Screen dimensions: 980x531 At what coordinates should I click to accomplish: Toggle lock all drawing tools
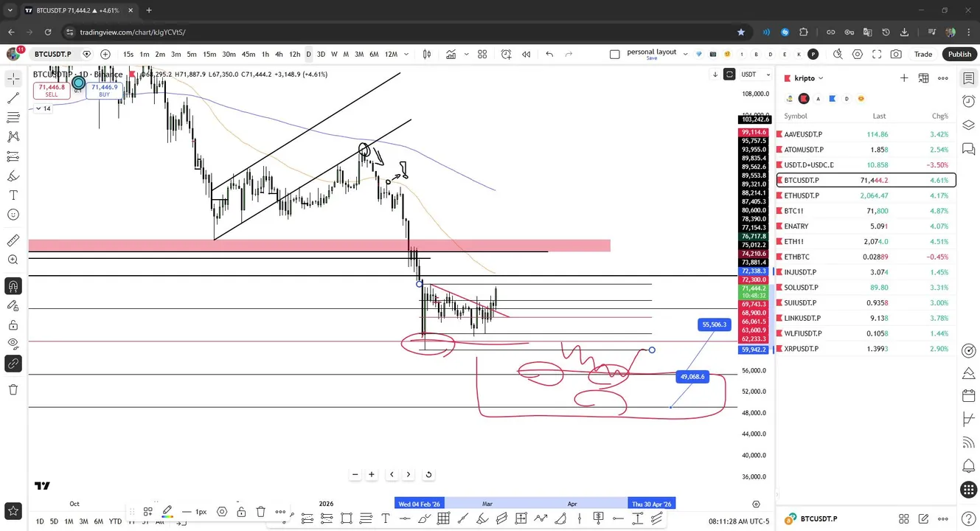coord(13,324)
